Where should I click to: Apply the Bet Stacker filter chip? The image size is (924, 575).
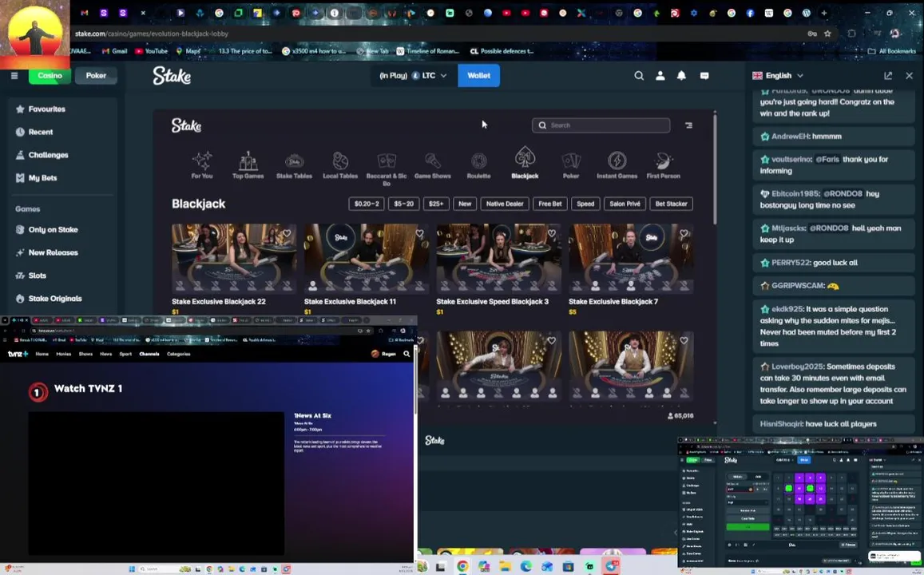click(671, 204)
